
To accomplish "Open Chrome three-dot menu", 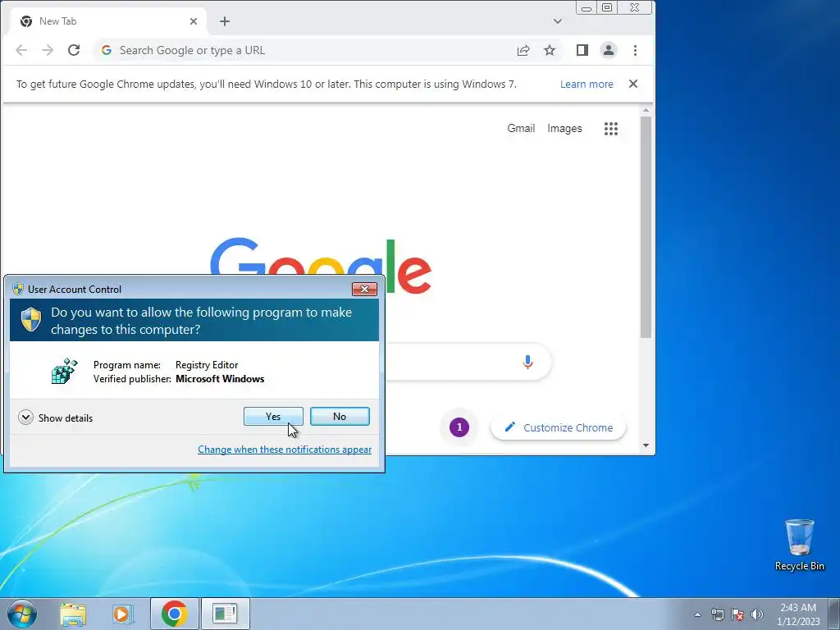I will click(636, 50).
